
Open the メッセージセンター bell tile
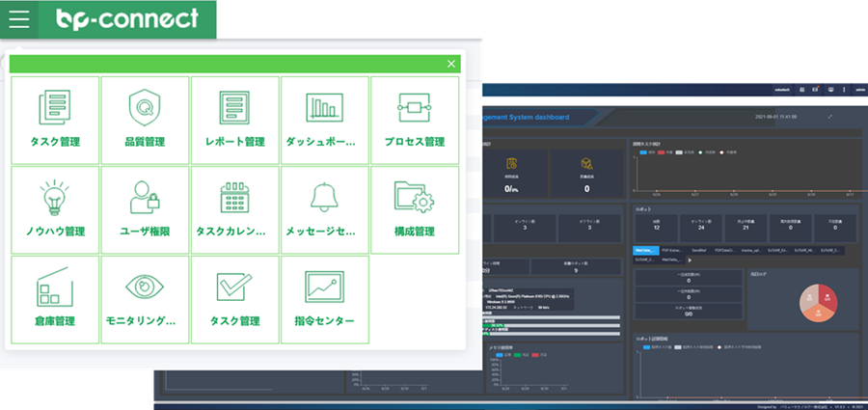[324, 209]
